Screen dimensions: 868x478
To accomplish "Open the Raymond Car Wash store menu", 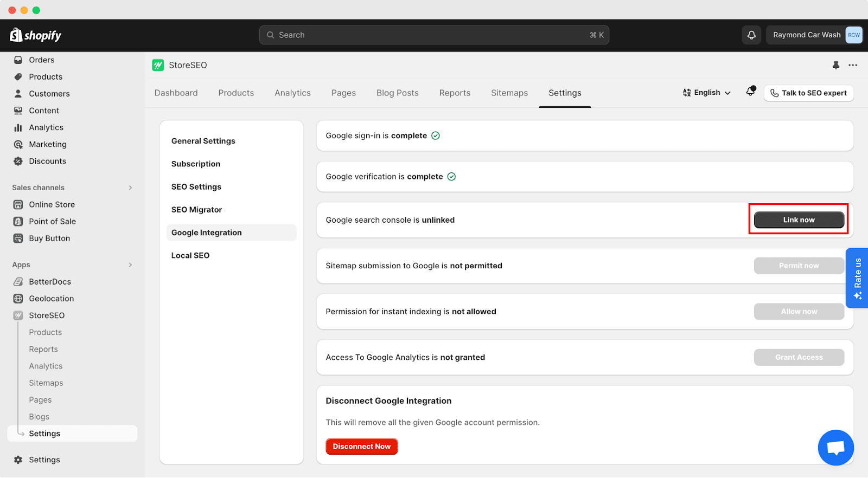I will point(814,35).
